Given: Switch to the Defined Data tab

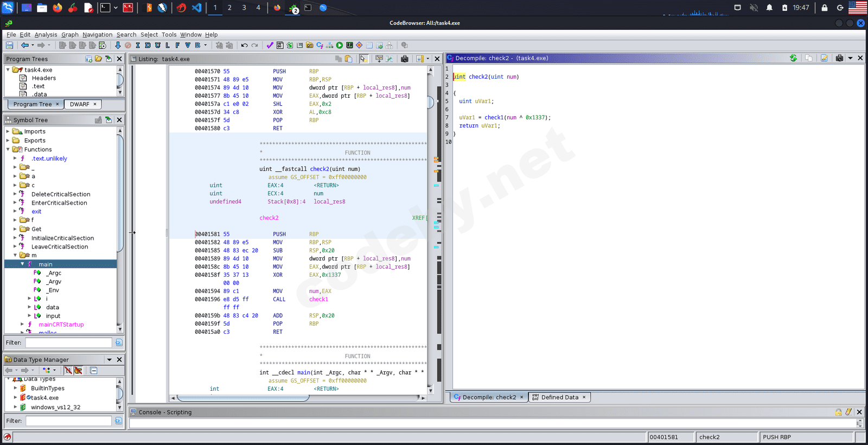Looking at the screenshot, I should coord(559,397).
